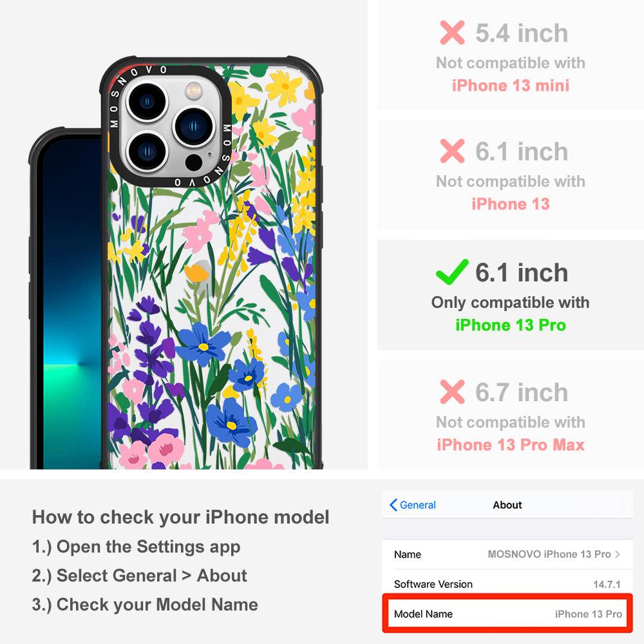
Task: Click the top-left camera lens
Action: 147,102
